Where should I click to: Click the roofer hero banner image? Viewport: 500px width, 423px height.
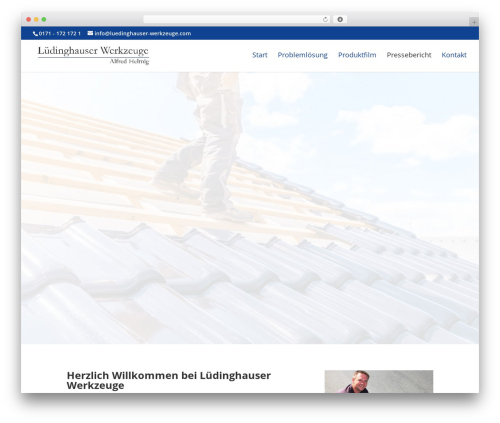250,208
